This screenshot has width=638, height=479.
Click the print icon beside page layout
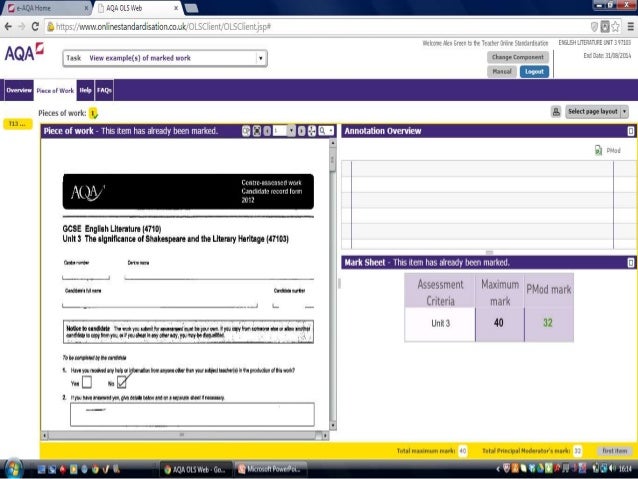pos(556,112)
